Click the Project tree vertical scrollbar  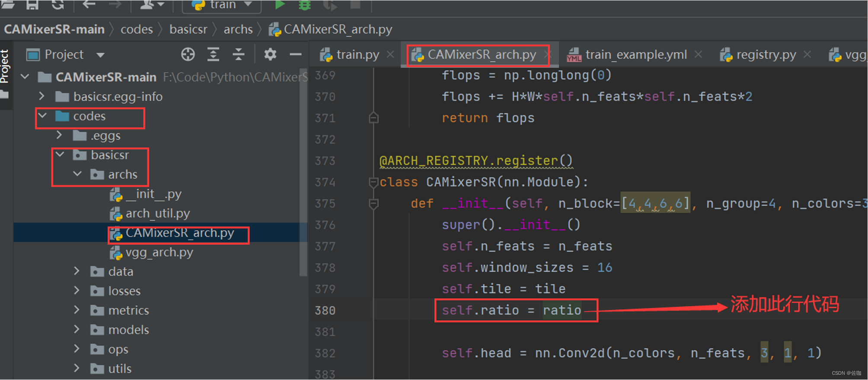tap(303, 173)
